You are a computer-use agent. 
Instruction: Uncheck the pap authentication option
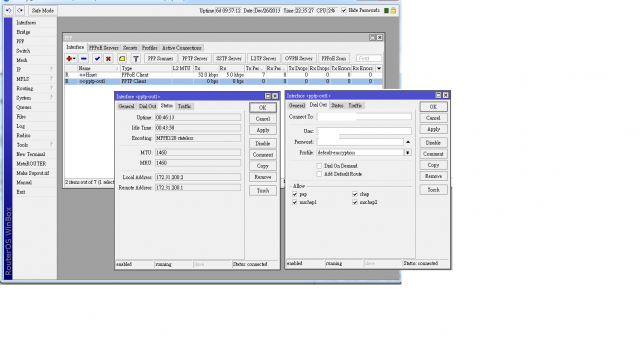click(x=295, y=194)
